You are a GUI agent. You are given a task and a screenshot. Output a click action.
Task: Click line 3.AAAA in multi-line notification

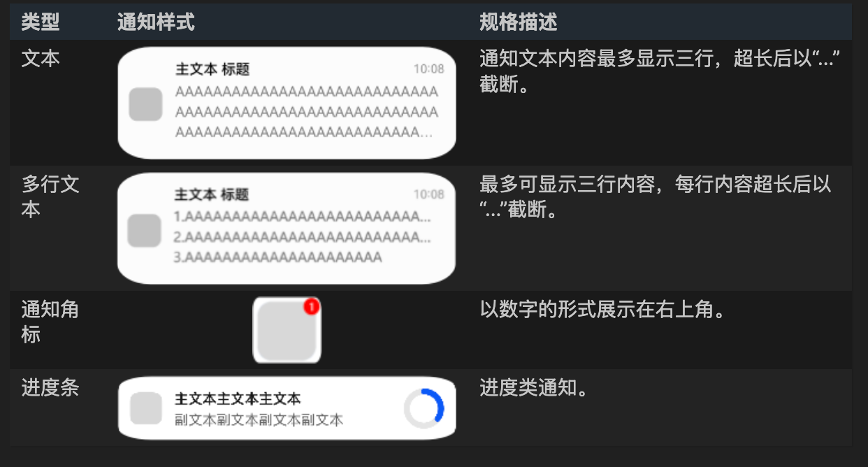[277, 257]
